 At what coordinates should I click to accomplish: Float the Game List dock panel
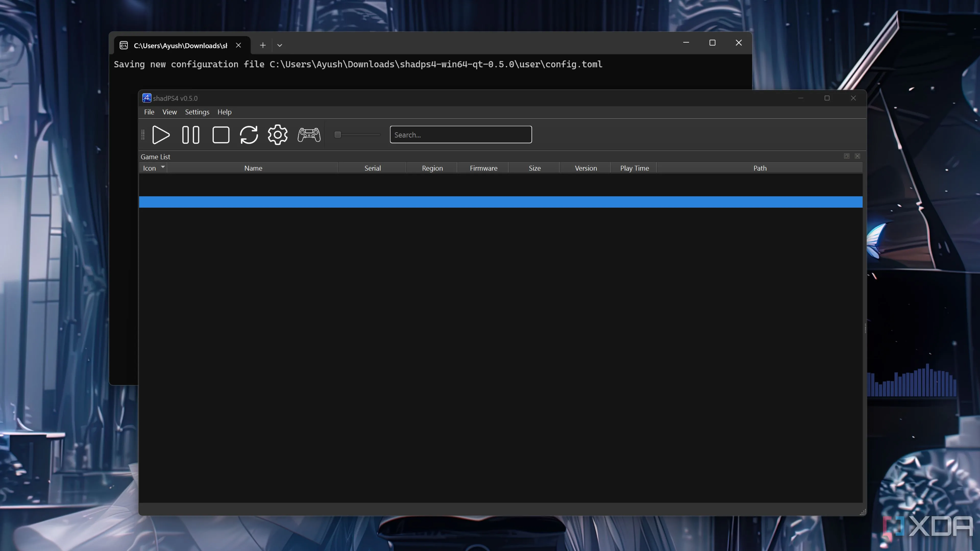[847, 156]
